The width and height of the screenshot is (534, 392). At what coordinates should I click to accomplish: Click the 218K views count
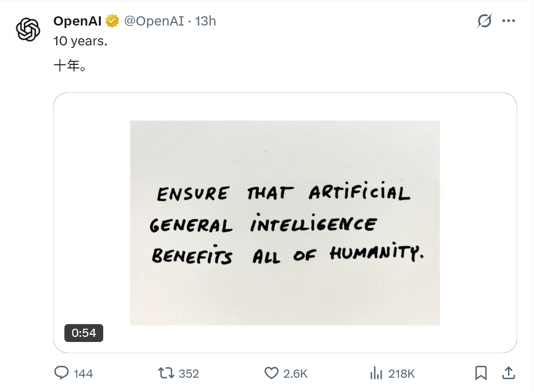tap(401, 374)
